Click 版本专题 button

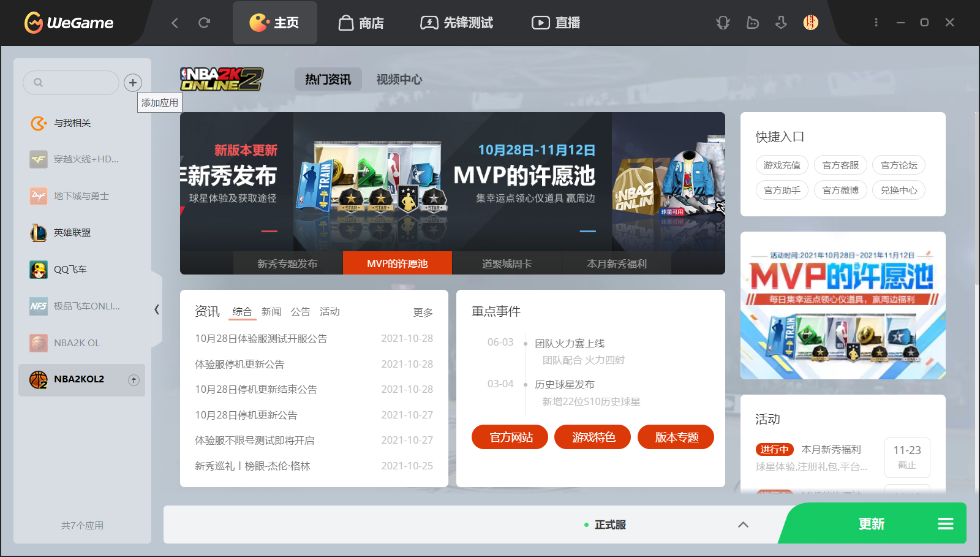pos(676,437)
